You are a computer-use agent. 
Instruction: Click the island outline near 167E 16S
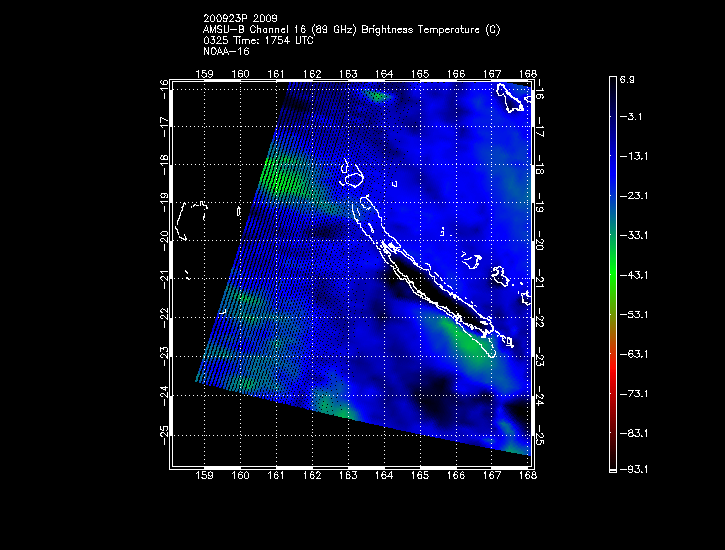[510, 97]
